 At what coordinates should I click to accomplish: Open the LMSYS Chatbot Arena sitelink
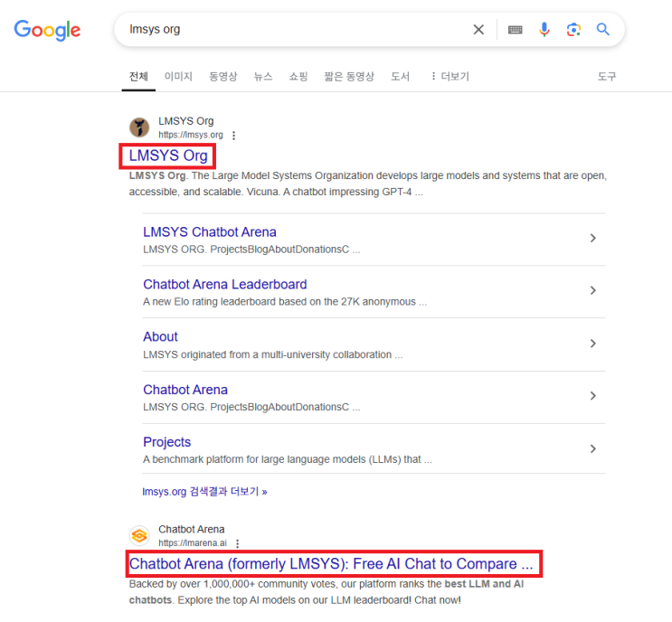[210, 232]
